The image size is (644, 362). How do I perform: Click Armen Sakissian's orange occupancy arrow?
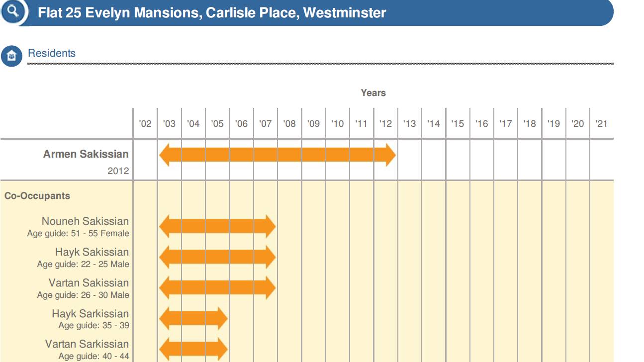pyautogui.click(x=277, y=155)
